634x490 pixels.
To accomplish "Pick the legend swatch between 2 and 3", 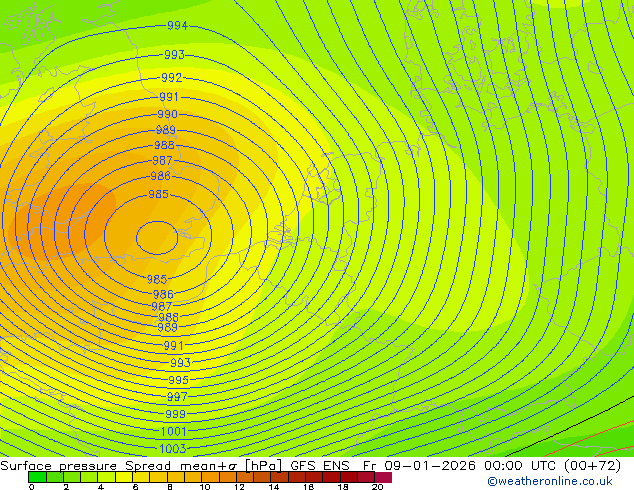I will click(72, 477).
